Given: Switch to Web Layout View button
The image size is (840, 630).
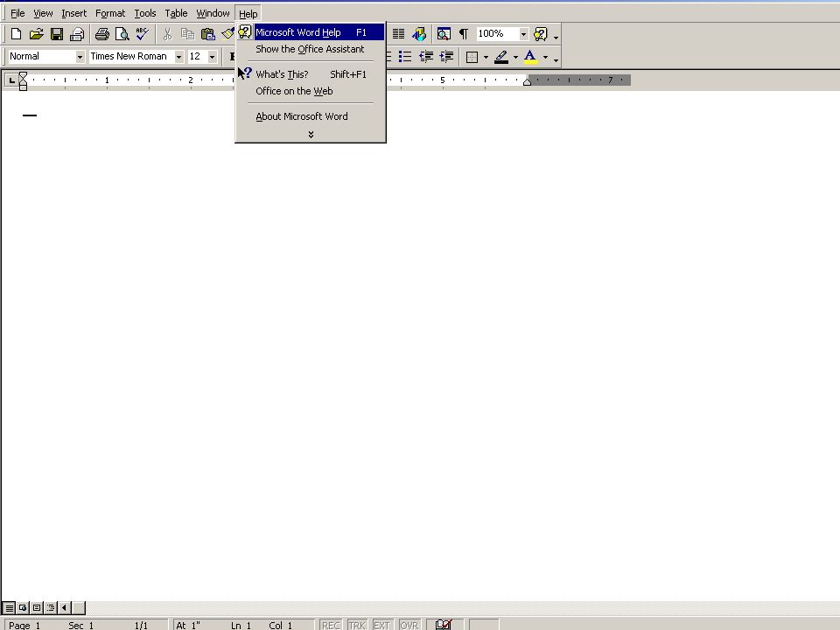Looking at the screenshot, I should [23, 607].
